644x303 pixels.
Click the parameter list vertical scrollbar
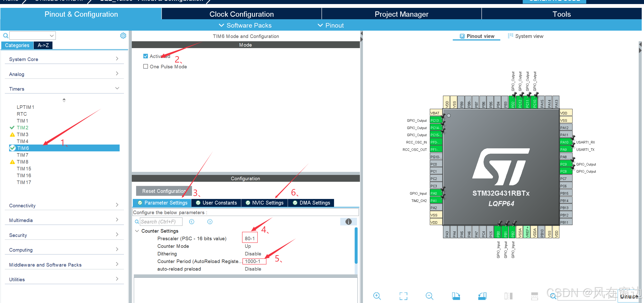pos(356,246)
